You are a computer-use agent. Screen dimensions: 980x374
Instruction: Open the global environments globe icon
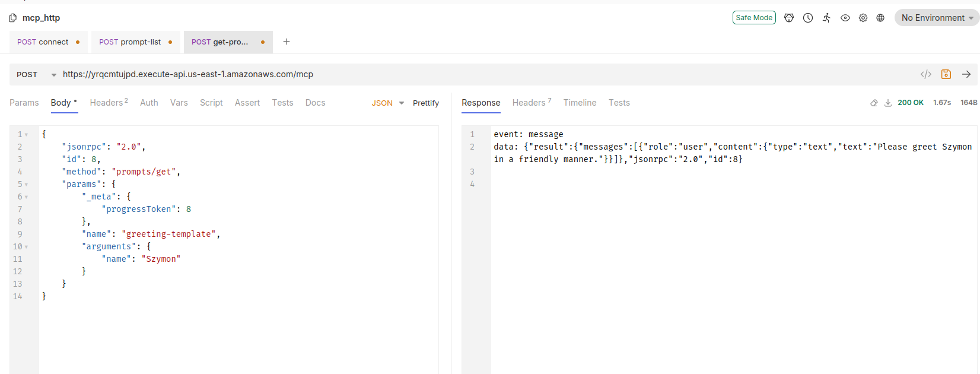(880, 18)
